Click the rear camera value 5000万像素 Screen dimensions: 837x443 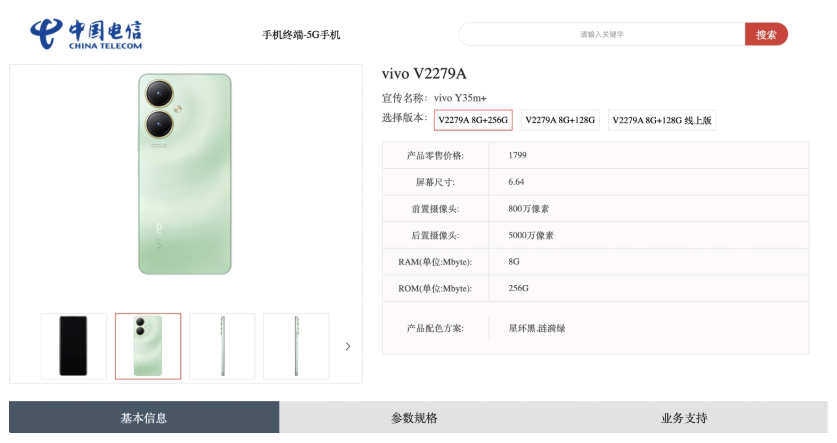coord(531,235)
